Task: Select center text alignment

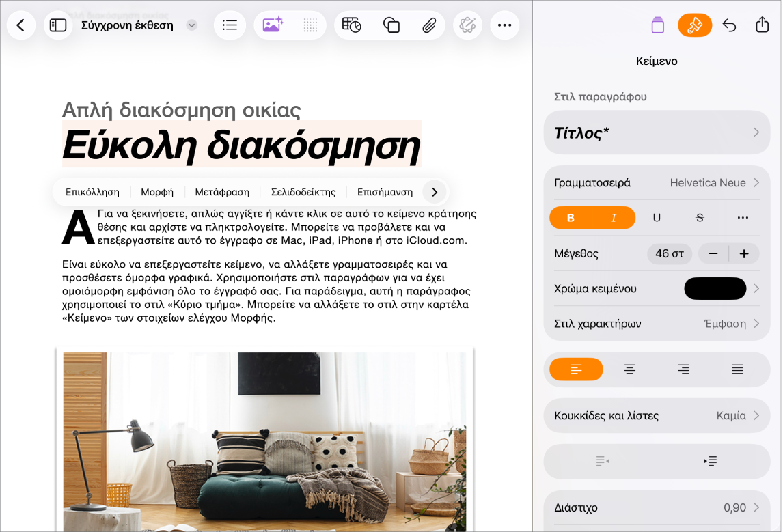Action: (630, 369)
